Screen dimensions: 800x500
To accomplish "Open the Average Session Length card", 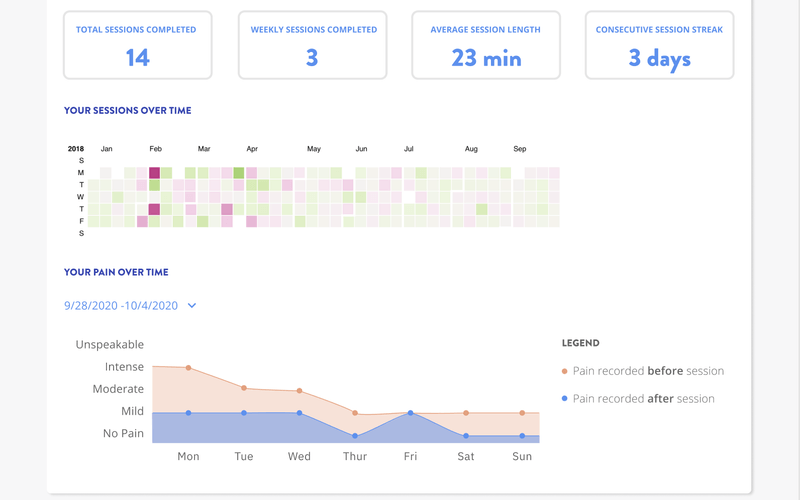I will (486, 45).
